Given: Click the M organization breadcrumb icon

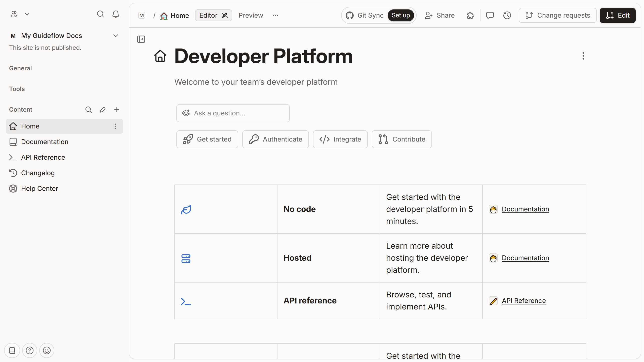Looking at the screenshot, I should tap(142, 16).
